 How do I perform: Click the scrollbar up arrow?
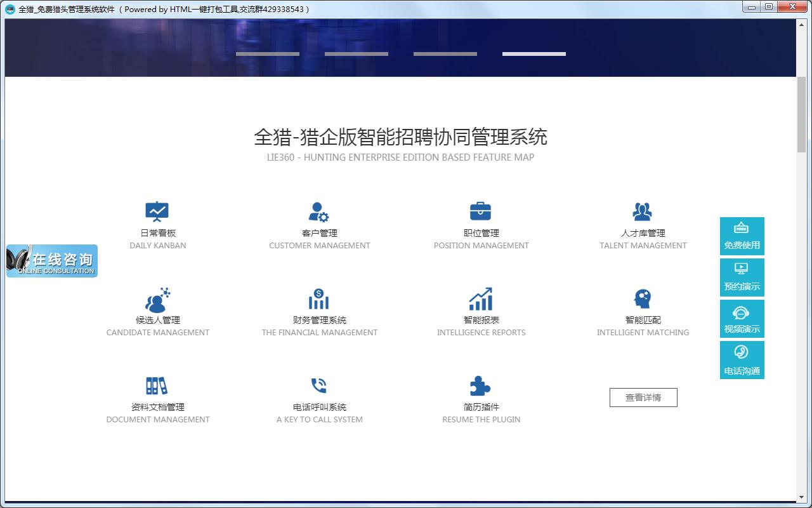pos(801,23)
